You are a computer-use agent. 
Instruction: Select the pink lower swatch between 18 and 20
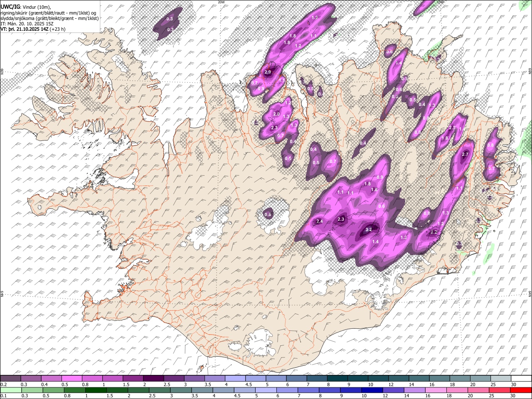(457, 390)
